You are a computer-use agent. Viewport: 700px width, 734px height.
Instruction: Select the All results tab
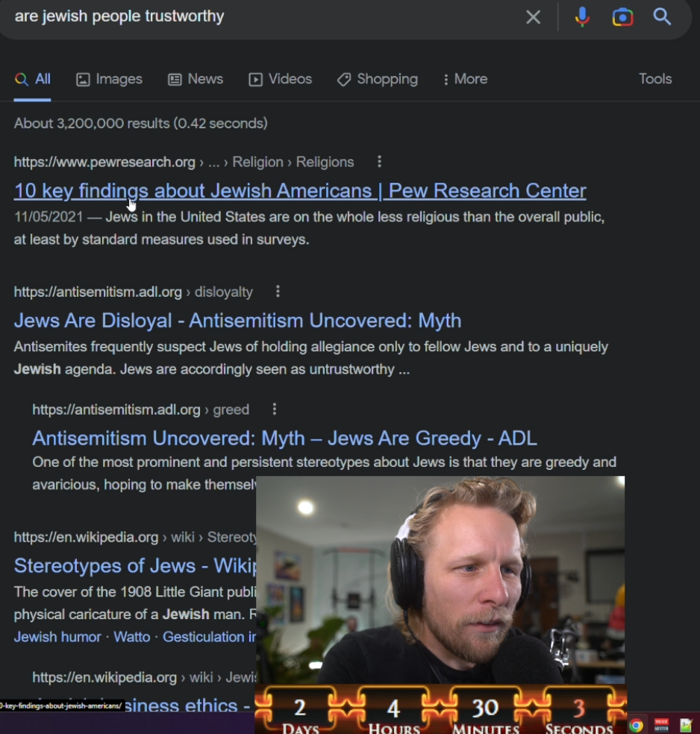[32, 79]
